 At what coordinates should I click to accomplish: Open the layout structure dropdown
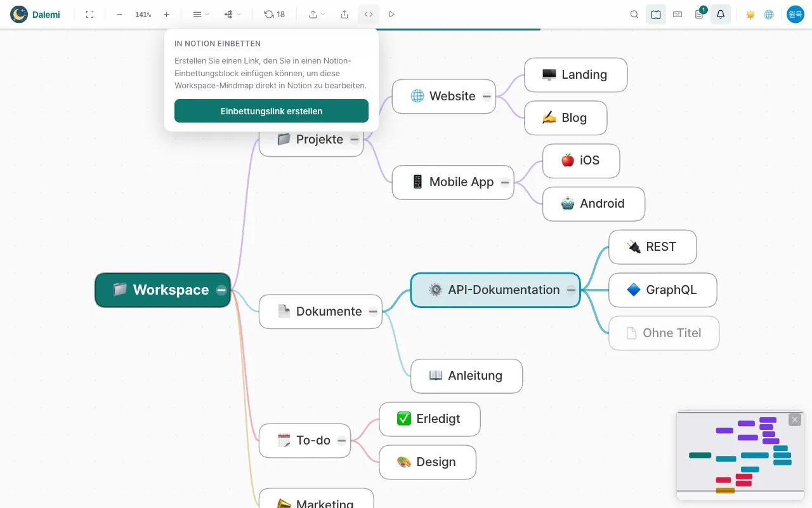[232, 14]
